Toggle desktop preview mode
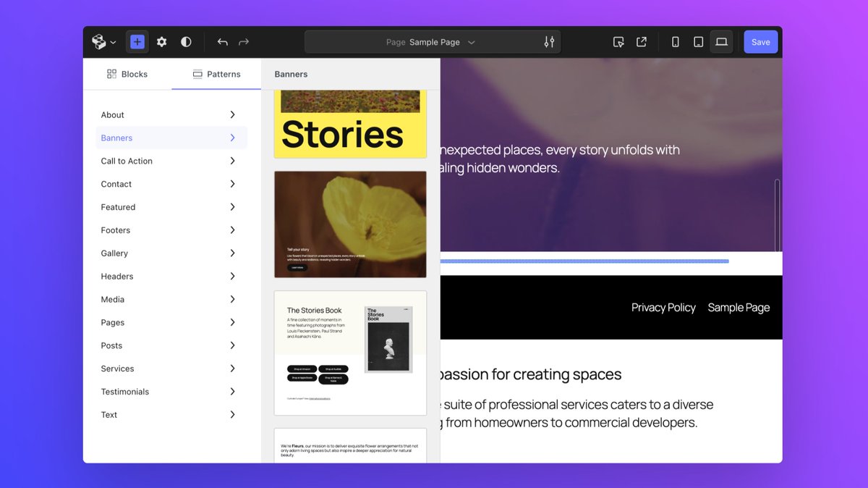 click(x=721, y=41)
